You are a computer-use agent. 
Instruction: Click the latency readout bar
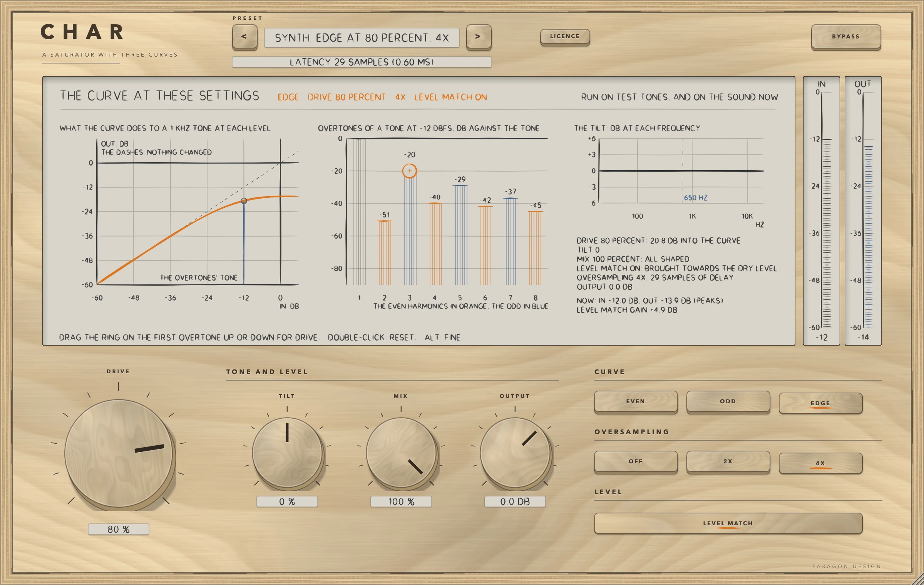(362, 62)
